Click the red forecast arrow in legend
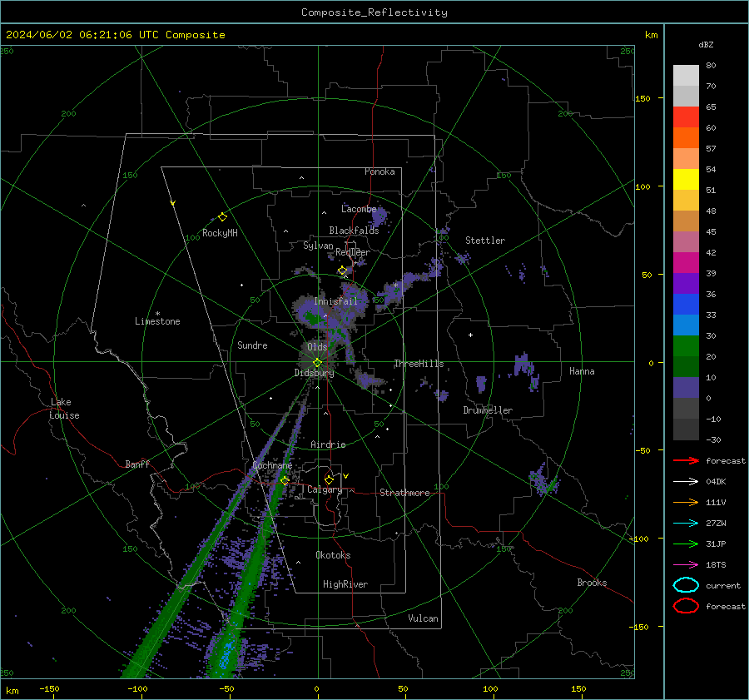749x700 pixels. point(686,460)
